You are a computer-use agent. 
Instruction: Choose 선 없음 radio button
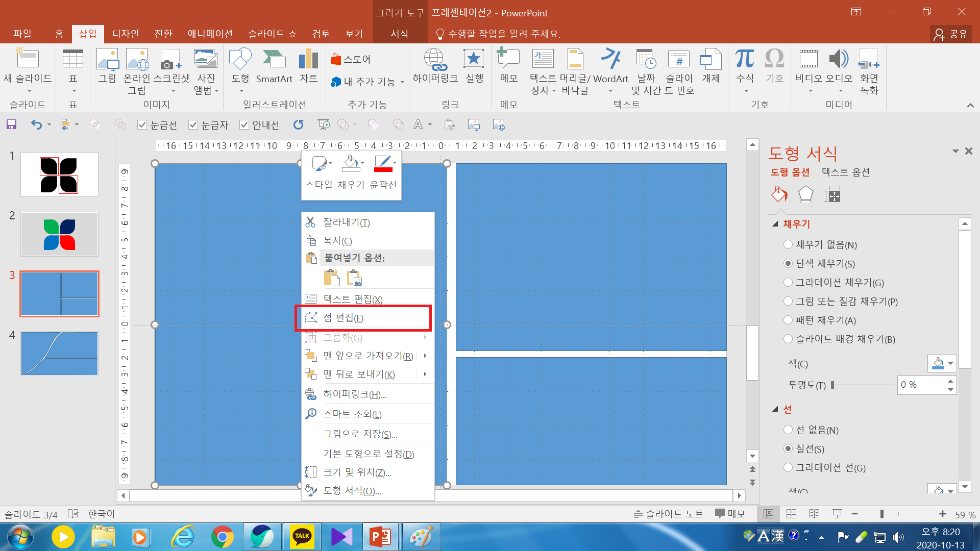pyautogui.click(x=788, y=430)
